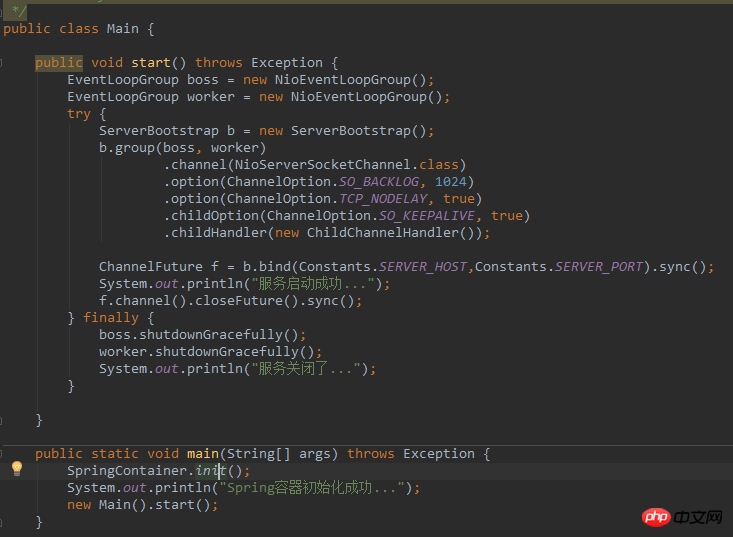
Task: Click 'Main()' in the new Main().start() line
Action: (122, 505)
